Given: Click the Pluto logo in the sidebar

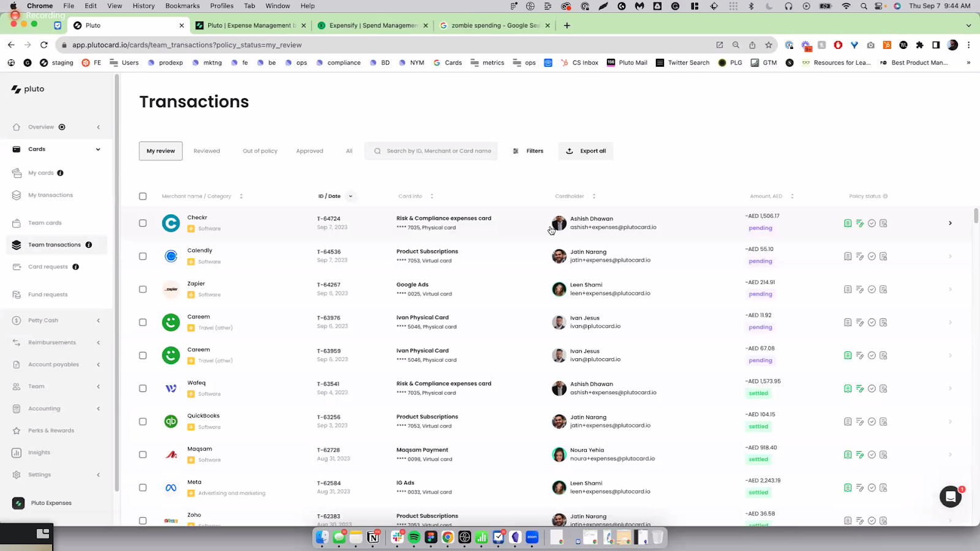Looking at the screenshot, I should [28, 89].
